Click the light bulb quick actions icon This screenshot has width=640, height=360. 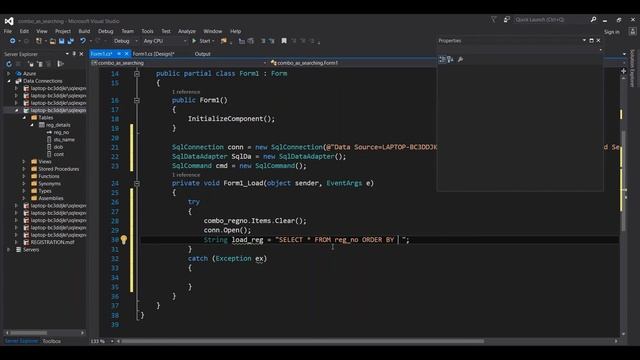pos(124,240)
